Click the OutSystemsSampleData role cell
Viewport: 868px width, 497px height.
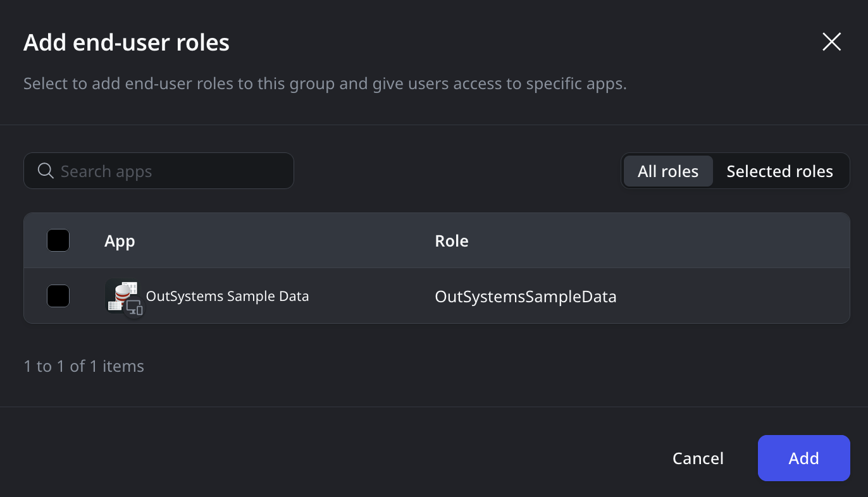pos(526,296)
